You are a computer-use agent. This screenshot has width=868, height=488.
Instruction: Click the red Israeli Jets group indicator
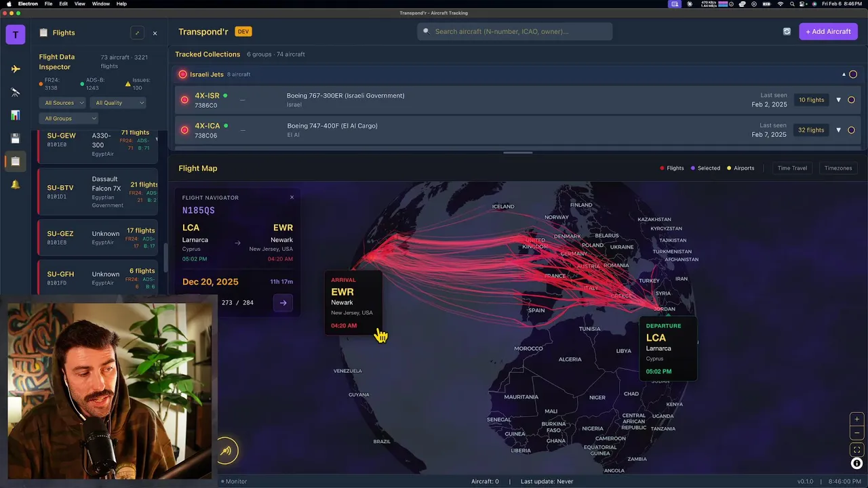pyautogui.click(x=182, y=75)
